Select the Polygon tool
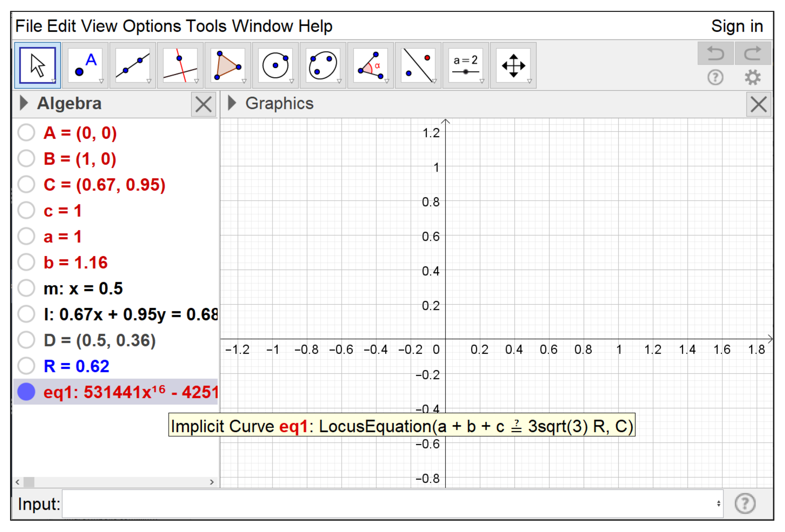785x532 pixels. coord(228,65)
